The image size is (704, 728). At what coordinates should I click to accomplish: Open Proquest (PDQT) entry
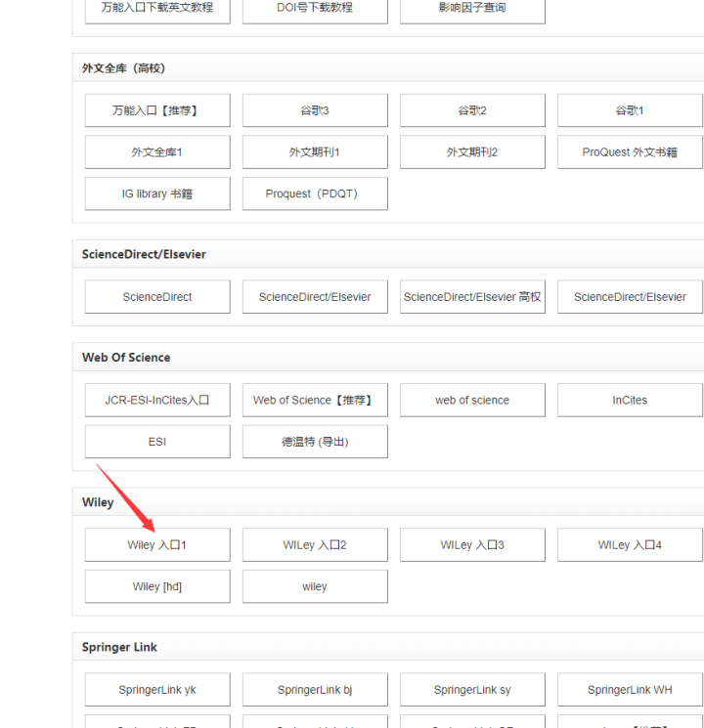click(x=315, y=193)
